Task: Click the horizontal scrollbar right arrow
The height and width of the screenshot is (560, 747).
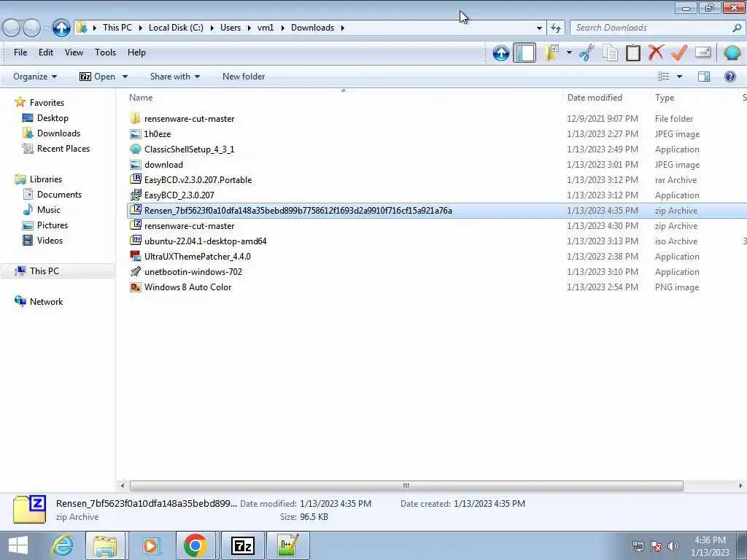Action: [740, 486]
